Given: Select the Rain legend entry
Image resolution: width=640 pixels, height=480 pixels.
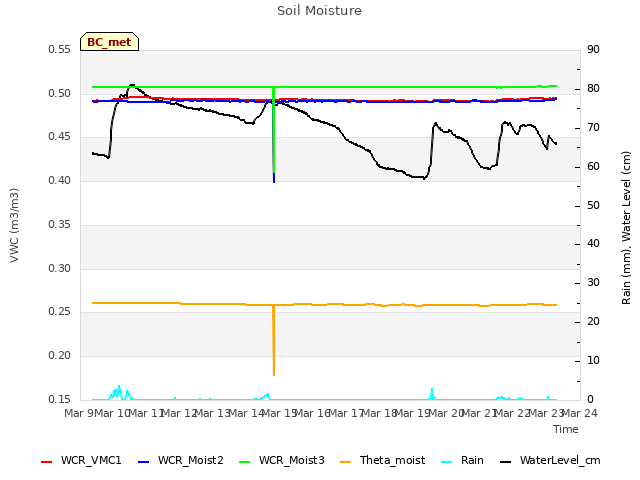Looking at the screenshot, I should tap(462, 460).
